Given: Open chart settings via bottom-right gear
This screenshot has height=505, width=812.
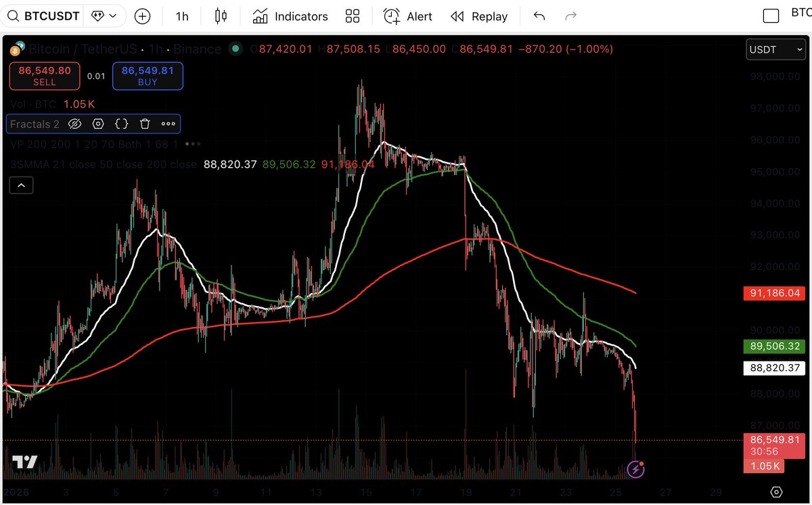Looking at the screenshot, I should pyautogui.click(x=776, y=491).
